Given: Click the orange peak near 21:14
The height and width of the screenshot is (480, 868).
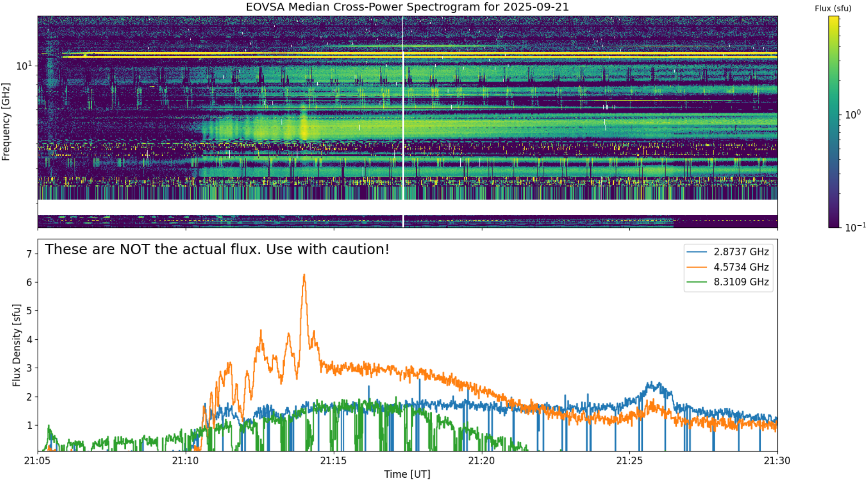Looking at the screenshot, I should (x=304, y=275).
